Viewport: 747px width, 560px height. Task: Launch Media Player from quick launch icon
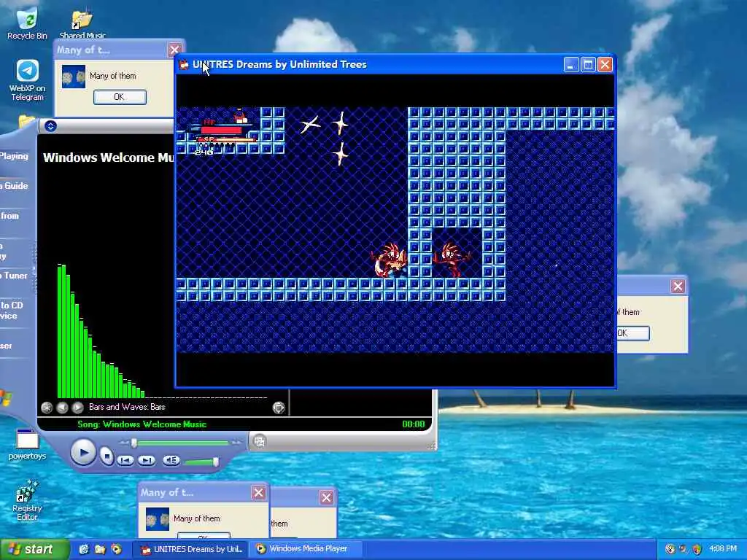coord(116,550)
